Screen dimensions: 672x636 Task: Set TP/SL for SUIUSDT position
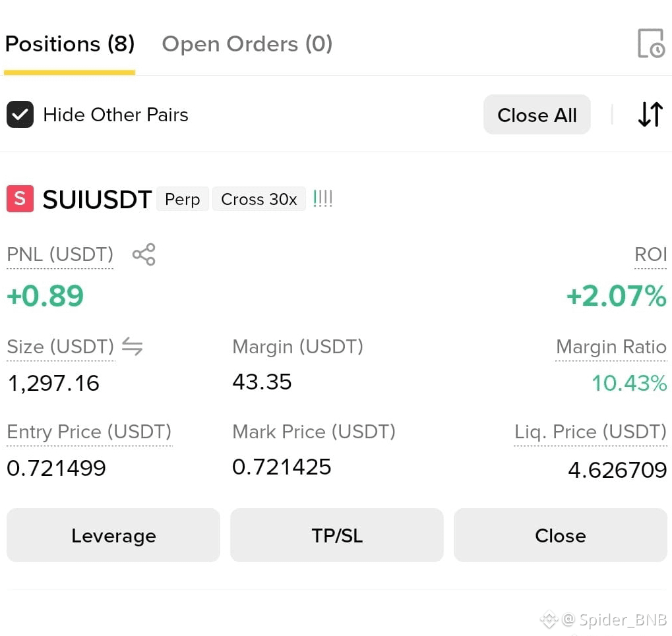337,535
